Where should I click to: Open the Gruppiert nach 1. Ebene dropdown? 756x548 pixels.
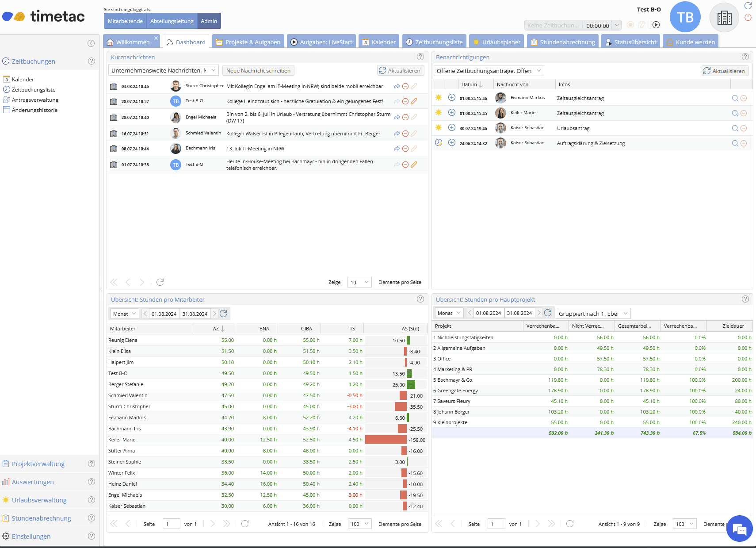(592, 313)
